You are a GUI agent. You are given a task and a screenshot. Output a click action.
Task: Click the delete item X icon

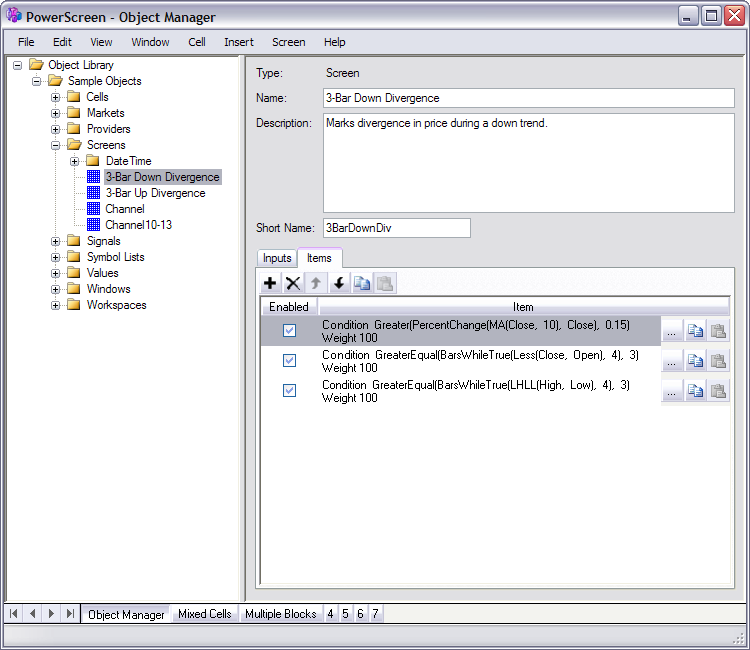pyautogui.click(x=293, y=284)
